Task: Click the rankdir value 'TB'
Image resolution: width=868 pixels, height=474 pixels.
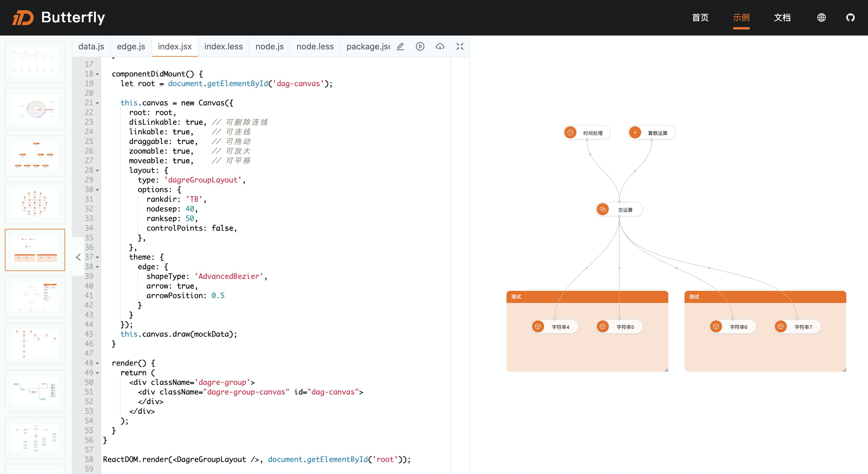Action: click(194, 199)
